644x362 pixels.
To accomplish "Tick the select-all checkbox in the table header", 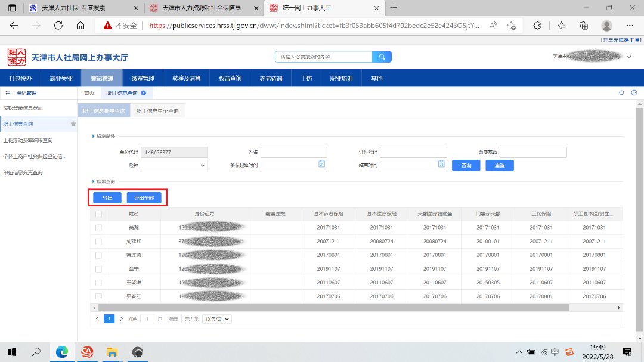I will pyautogui.click(x=98, y=214).
